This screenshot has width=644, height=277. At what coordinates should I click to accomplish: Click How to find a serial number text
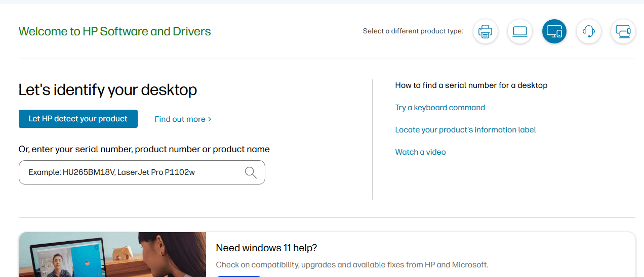(x=471, y=85)
